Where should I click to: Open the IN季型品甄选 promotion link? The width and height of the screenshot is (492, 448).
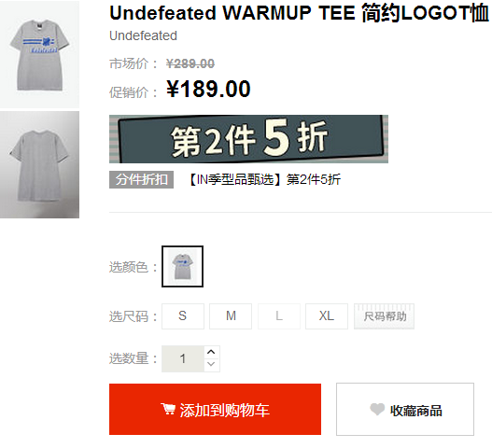pos(264,180)
